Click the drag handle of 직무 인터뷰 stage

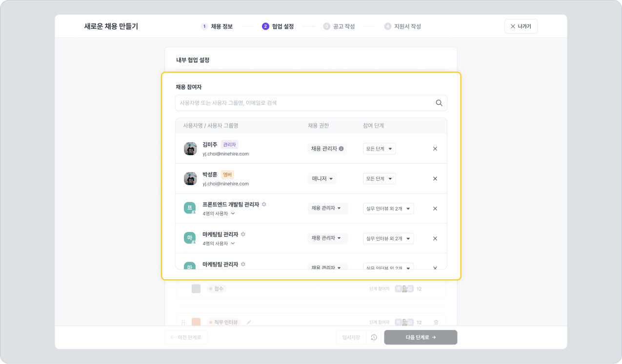coord(183,322)
